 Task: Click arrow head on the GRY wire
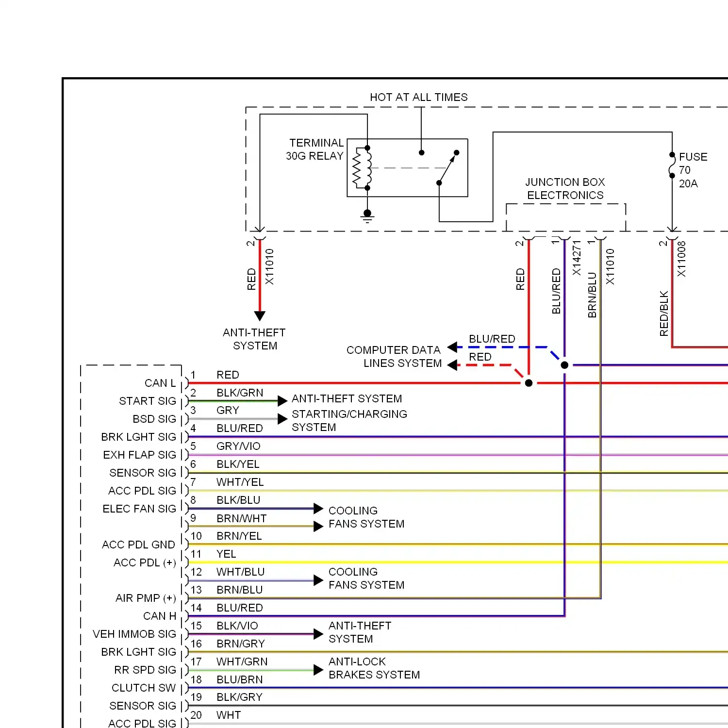tap(282, 419)
